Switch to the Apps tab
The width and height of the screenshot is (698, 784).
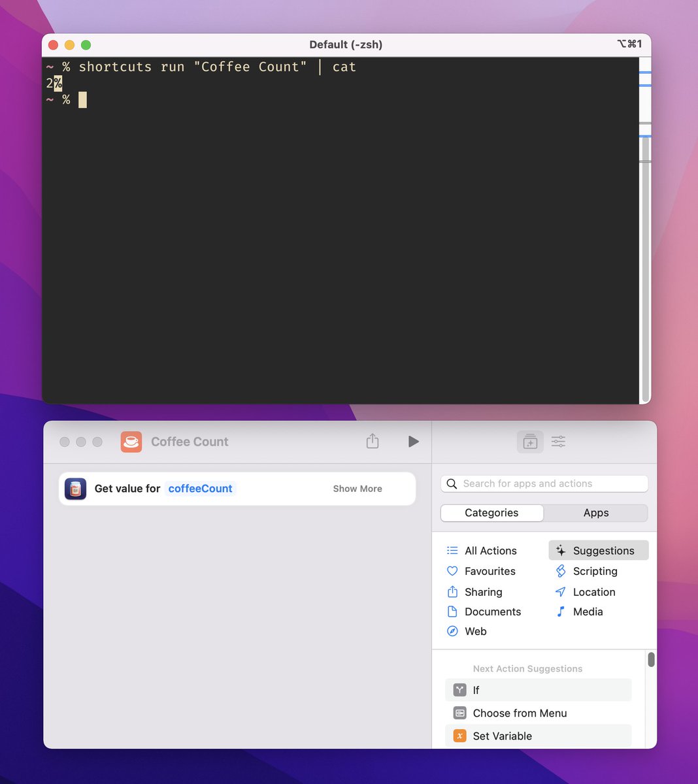click(x=596, y=513)
